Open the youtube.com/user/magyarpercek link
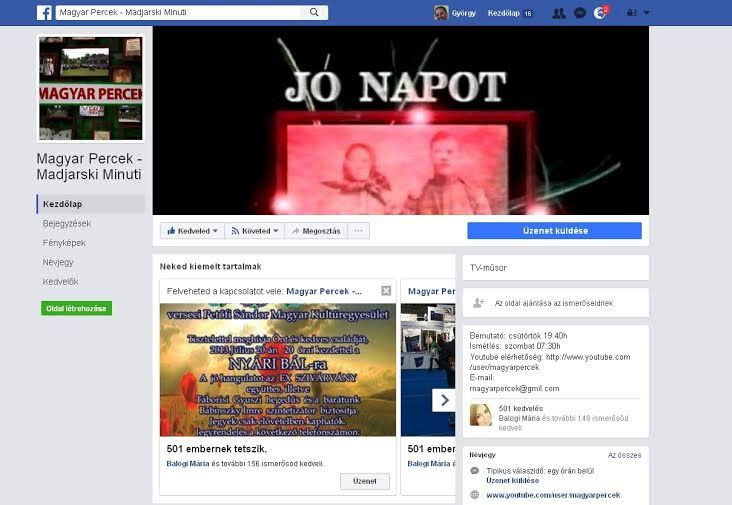732x505 pixels. click(x=553, y=495)
